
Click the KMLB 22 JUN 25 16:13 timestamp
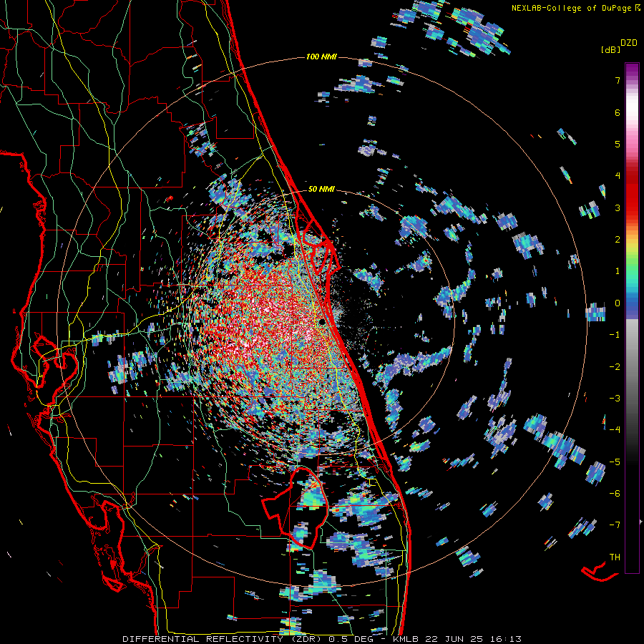click(x=457, y=639)
